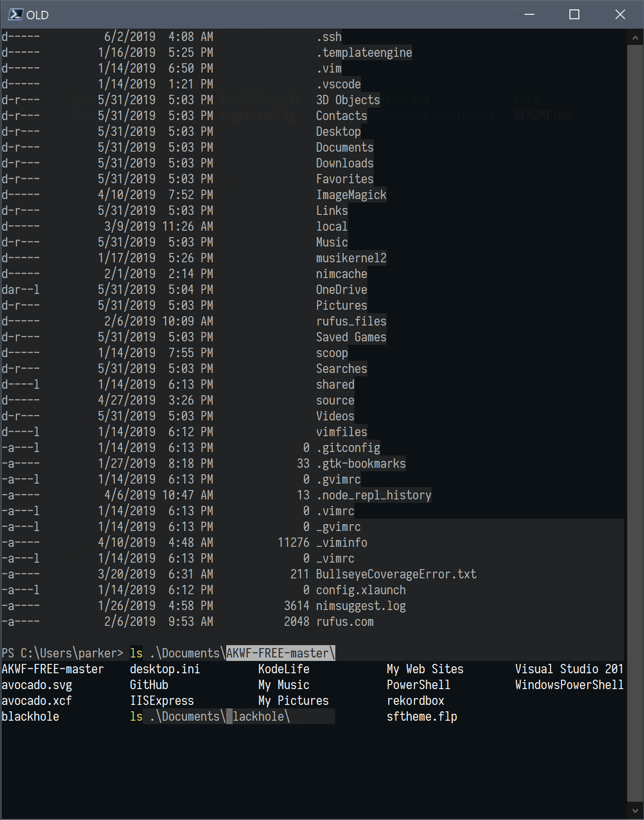The height and width of the screenshot is (820, 644).
Task: Click the OneDrive directory listing line
Action: coord(184,290)
